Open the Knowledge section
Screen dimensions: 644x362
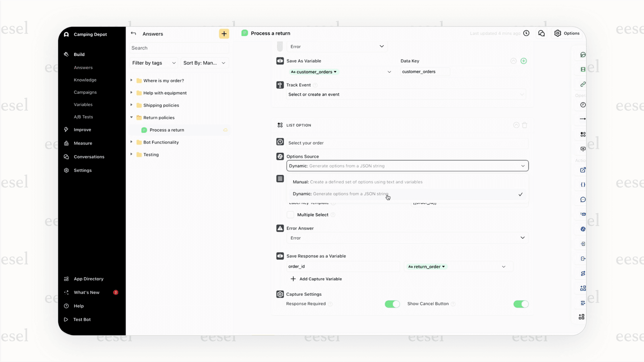tap(85, 80)
